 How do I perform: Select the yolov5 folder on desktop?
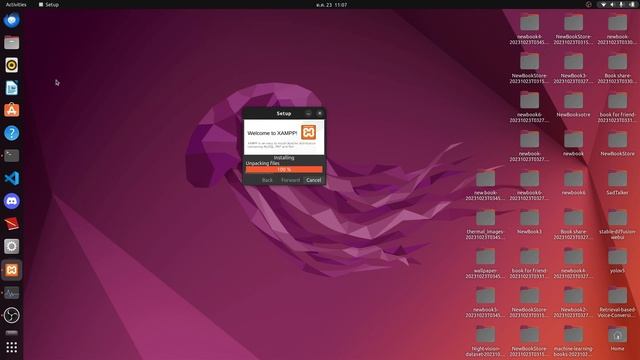(x=617, y=260)
